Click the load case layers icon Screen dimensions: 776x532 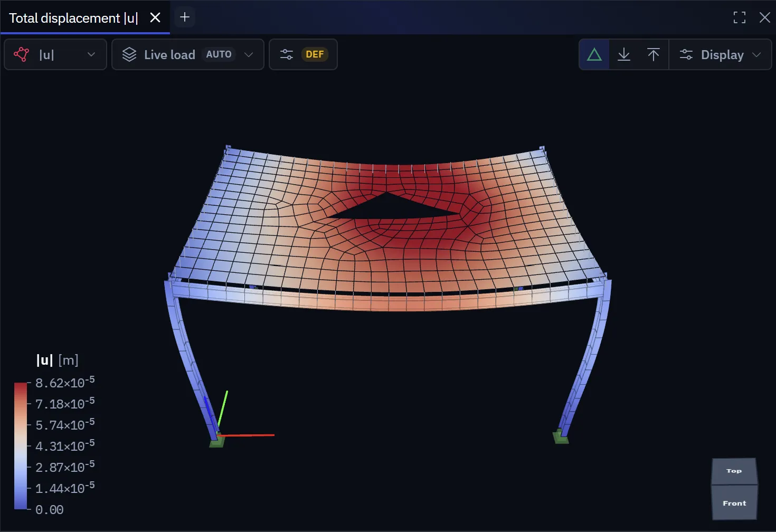coord(129,54)
